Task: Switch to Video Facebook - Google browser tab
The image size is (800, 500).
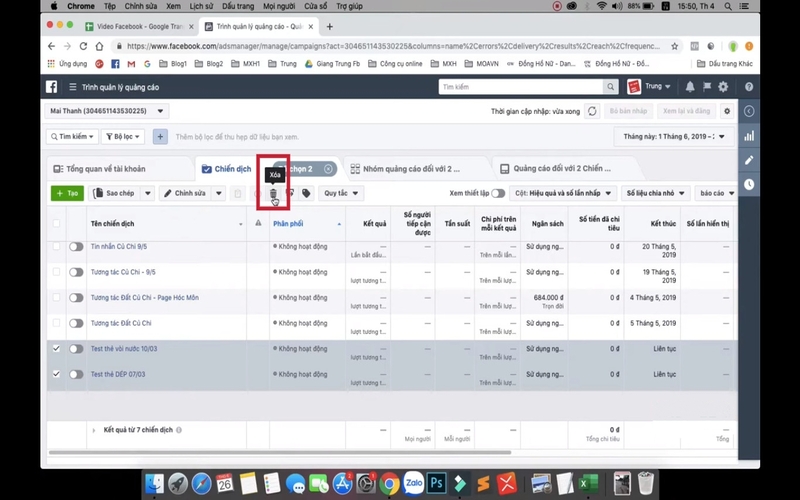Action: pyautogui.click(x=140, y=27)
